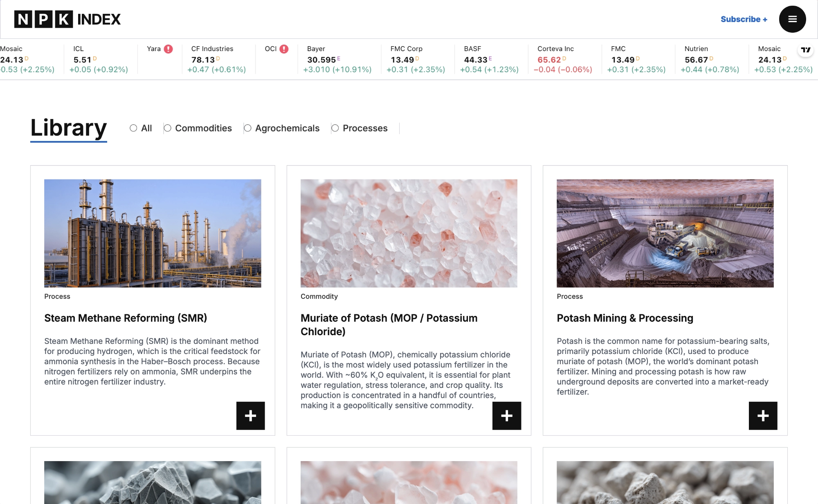Select the All filter radio button
Image resolution: width=818 pixels, height=504 pixels.
133,128
